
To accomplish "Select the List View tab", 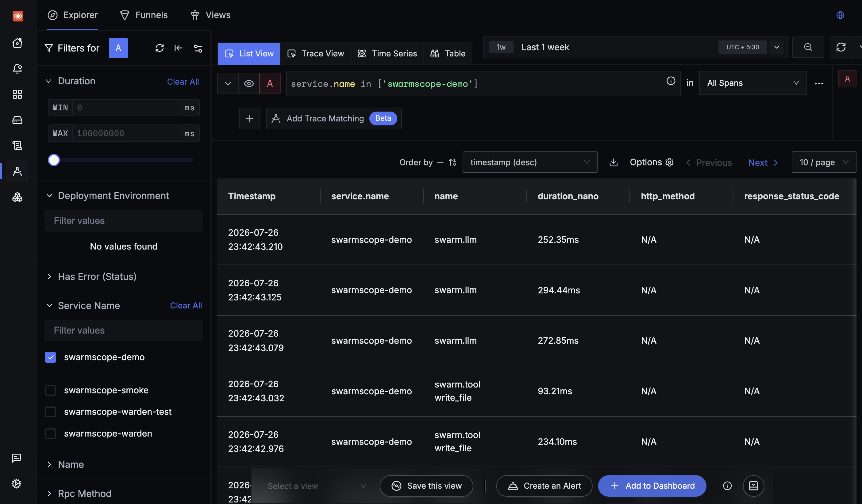I will pyautogui.click(x=249, y=54).
